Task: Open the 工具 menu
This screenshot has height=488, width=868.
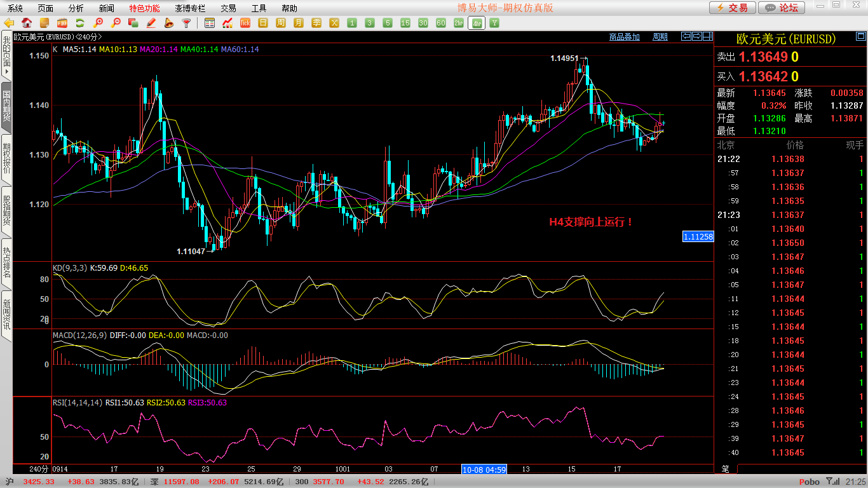Action: tap(259, 8)
